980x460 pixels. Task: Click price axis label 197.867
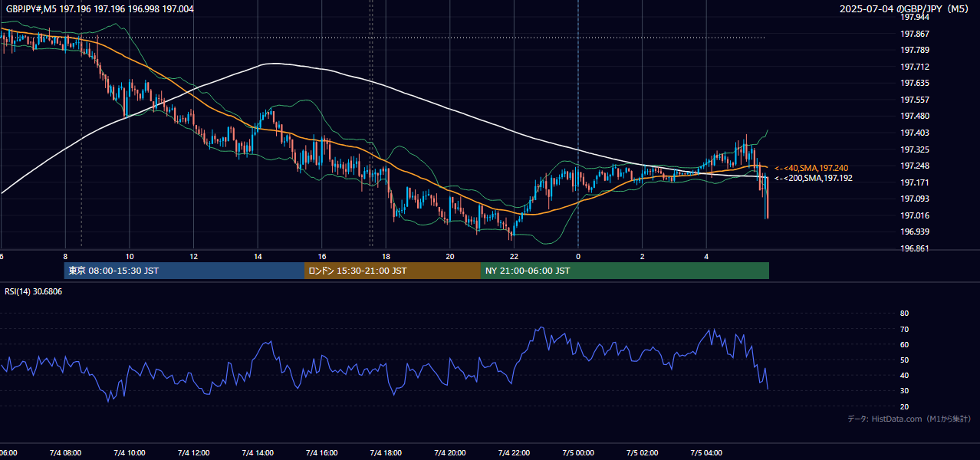pyautogui.click(x=914, y=34)
